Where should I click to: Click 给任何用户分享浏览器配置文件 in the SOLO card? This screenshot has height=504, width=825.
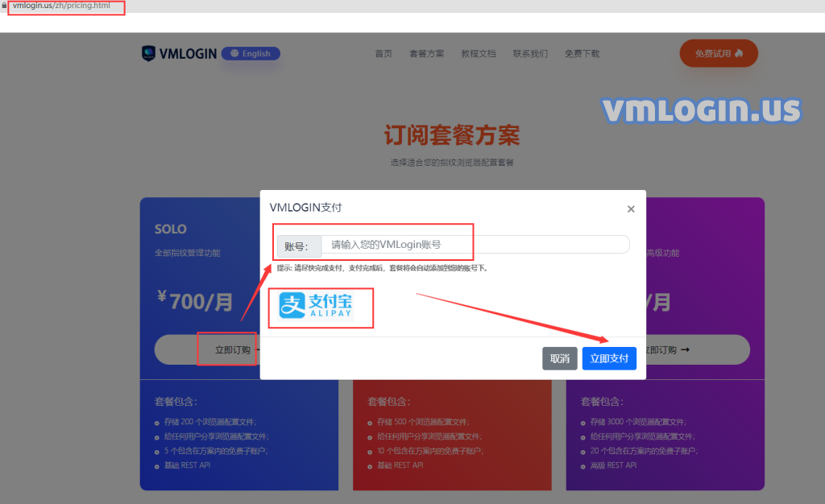tap(216, 436)
